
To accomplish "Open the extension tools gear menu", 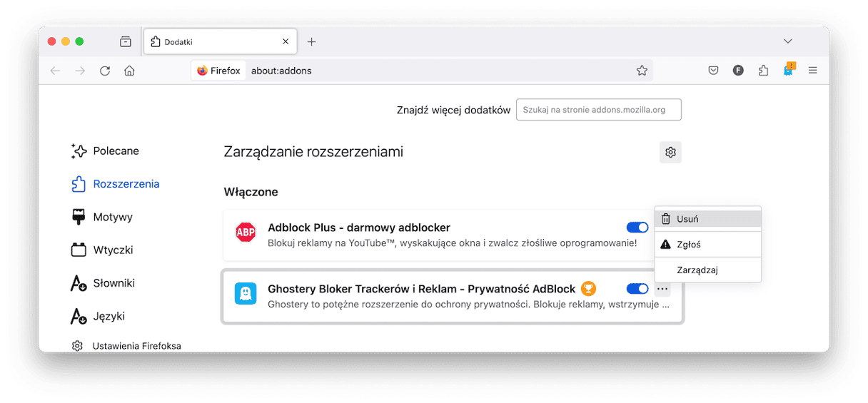I will tap(670, 152).
